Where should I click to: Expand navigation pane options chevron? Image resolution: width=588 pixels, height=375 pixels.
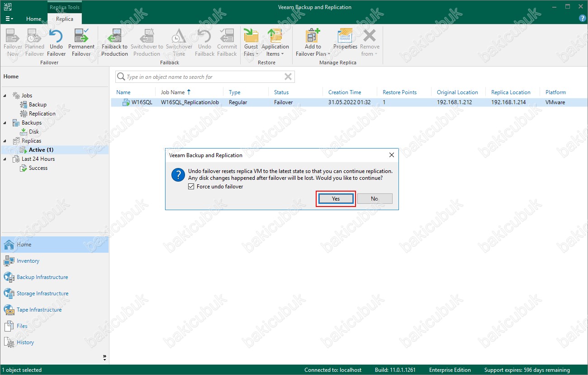(105, 357)
